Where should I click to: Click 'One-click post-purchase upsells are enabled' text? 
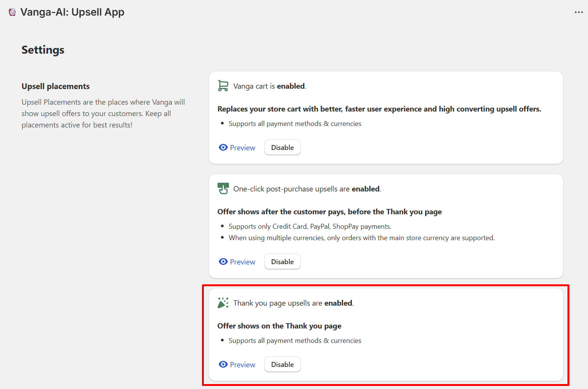[x=307, y=189]
